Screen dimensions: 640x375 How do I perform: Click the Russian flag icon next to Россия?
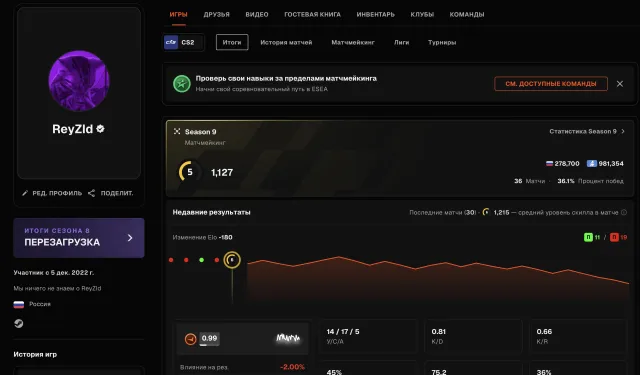pyautogui.click(x=19, y=304)
